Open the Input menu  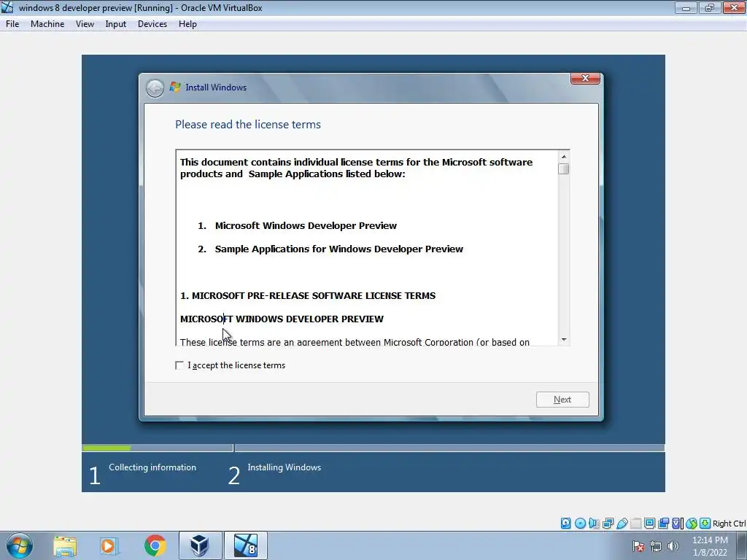point(116,24)
